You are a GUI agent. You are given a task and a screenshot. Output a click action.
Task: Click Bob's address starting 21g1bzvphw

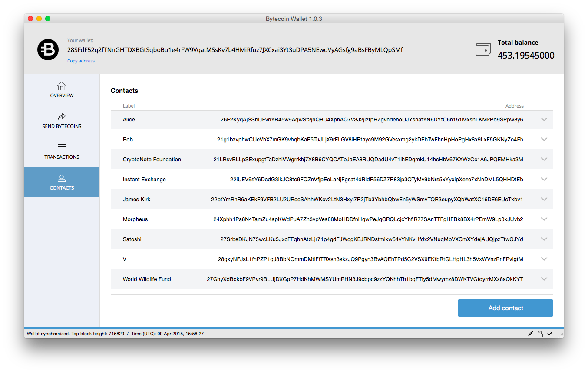pos(370,140)
